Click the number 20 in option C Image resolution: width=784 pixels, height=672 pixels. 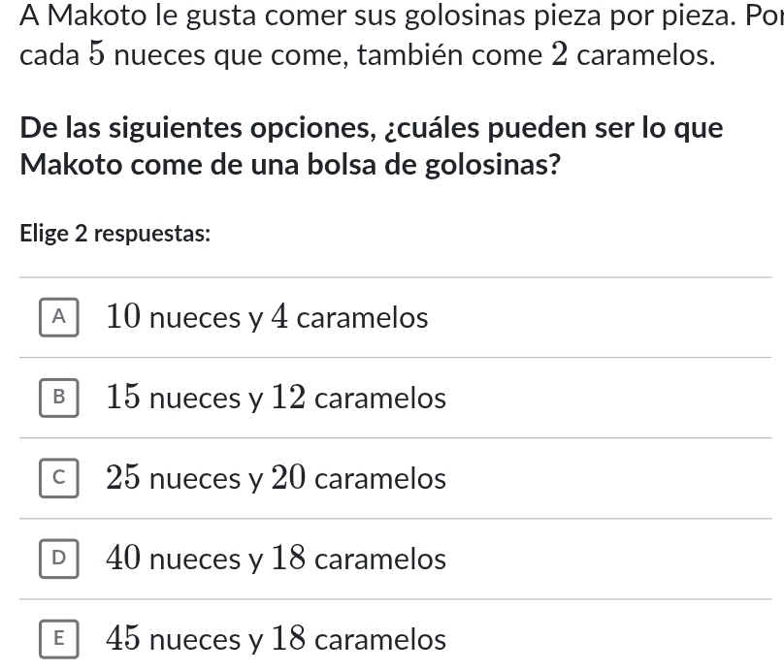[288, 478]
